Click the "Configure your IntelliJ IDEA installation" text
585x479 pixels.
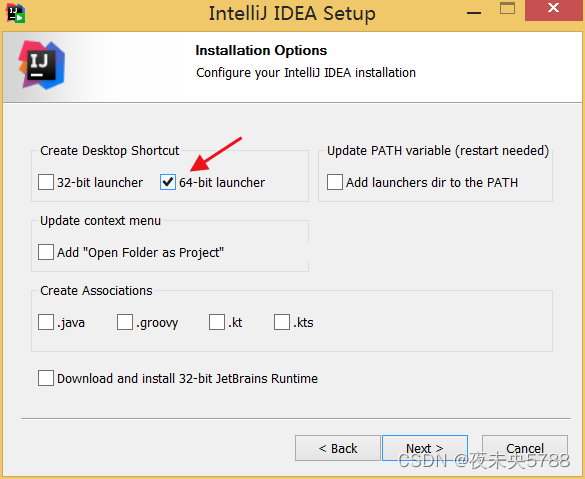point(306,73)
